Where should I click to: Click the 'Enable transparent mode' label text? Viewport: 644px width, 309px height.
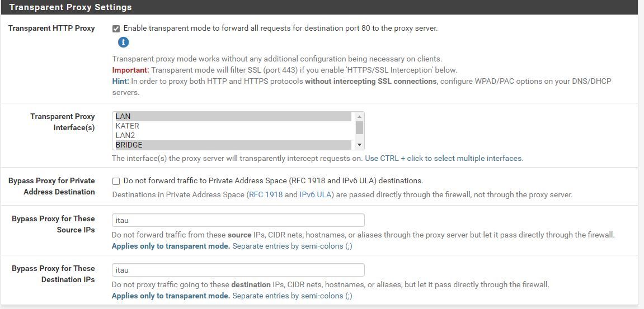tap(280, 28)
